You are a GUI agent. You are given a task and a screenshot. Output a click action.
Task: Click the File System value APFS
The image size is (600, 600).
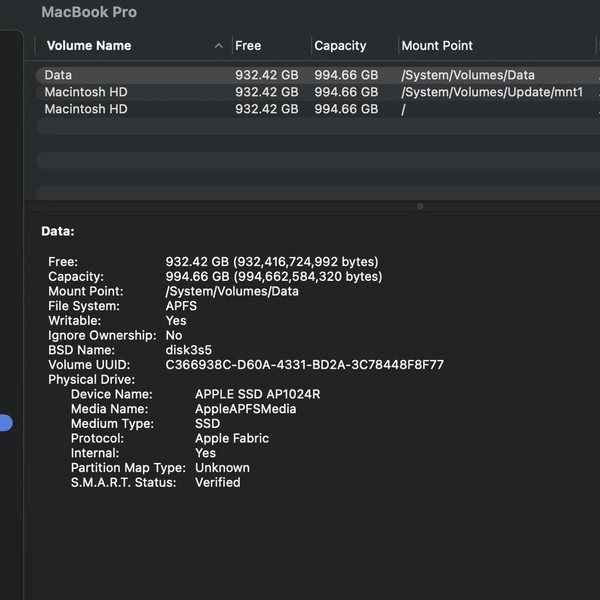tap(181, 306)
